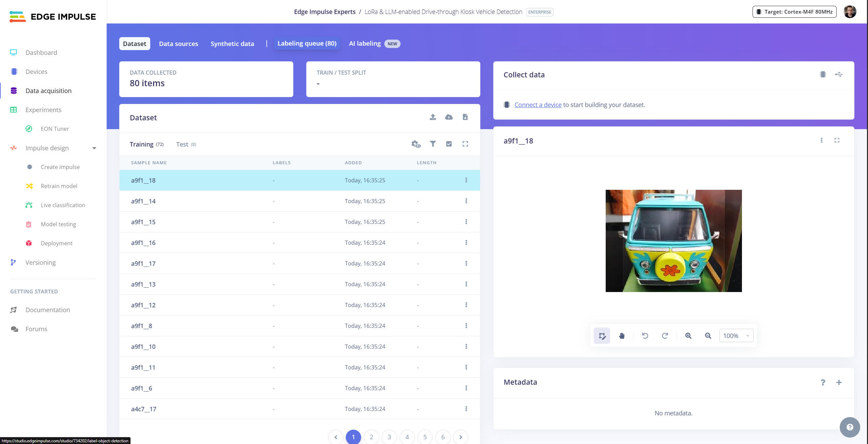Screen dimensions: 868x444
Task: Open row options menu for a9f1__14
Action: [466, 201]
